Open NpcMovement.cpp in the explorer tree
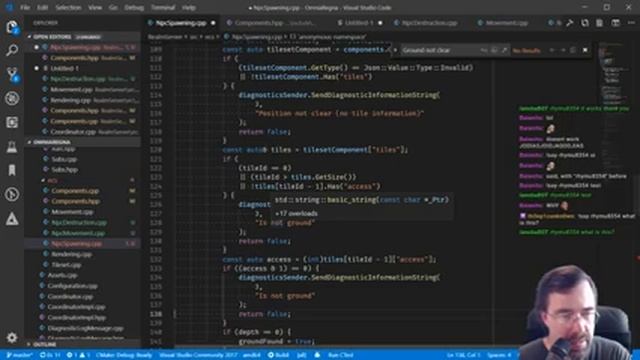640x360 pixels. point(82,233)
